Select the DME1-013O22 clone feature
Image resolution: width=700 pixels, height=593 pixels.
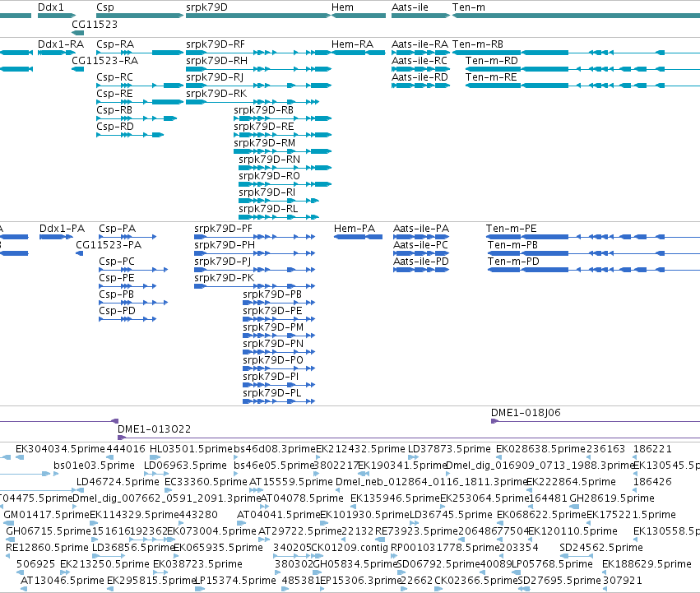(409, 438)
